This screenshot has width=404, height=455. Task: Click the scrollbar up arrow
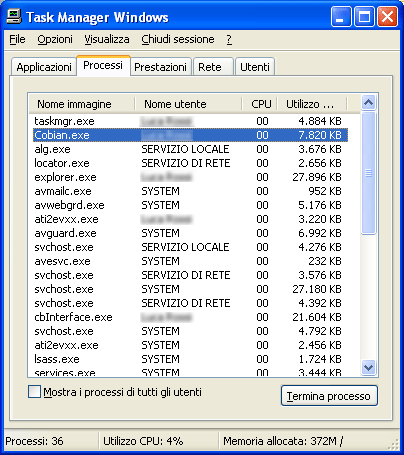(x=368, y=103)
